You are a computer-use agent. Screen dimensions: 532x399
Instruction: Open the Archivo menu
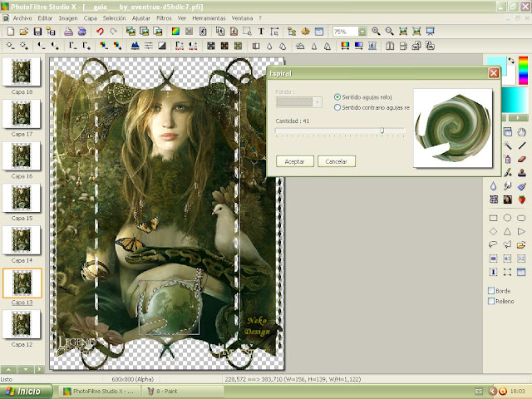(22, 18)
